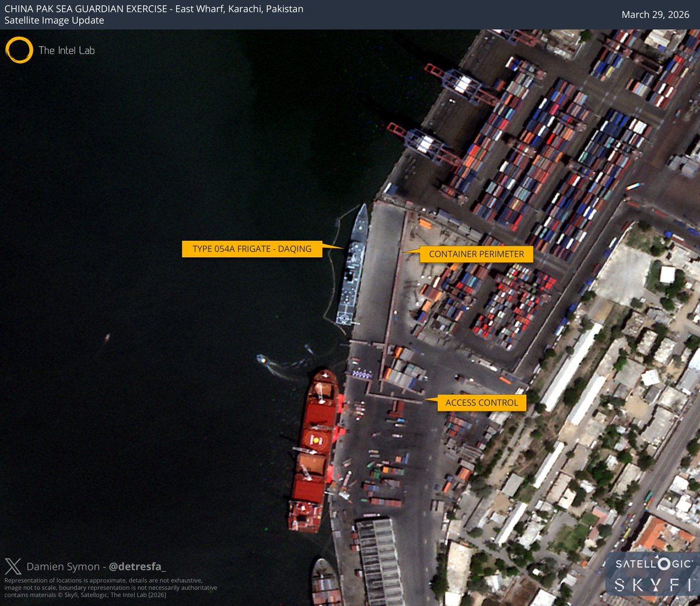
Task: Click the yellow ring Intel Lab logo
Action: (19, 50)
